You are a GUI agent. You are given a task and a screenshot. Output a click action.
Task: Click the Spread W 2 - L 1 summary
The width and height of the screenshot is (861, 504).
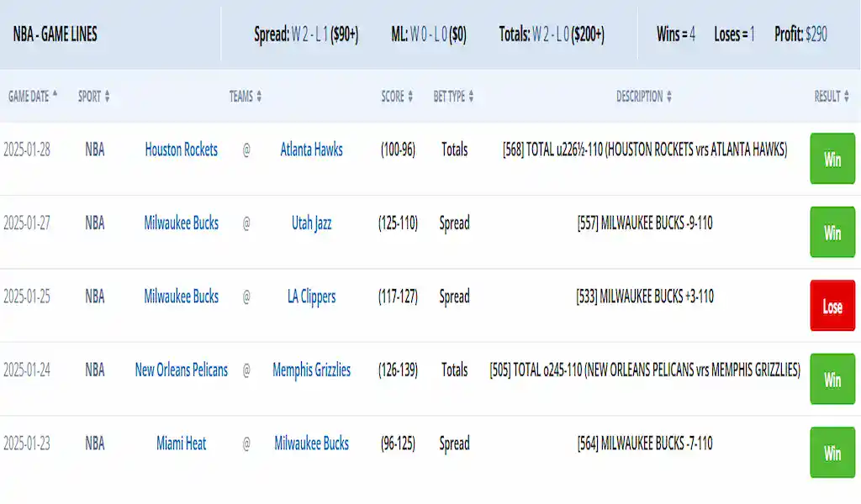(306, 34)
